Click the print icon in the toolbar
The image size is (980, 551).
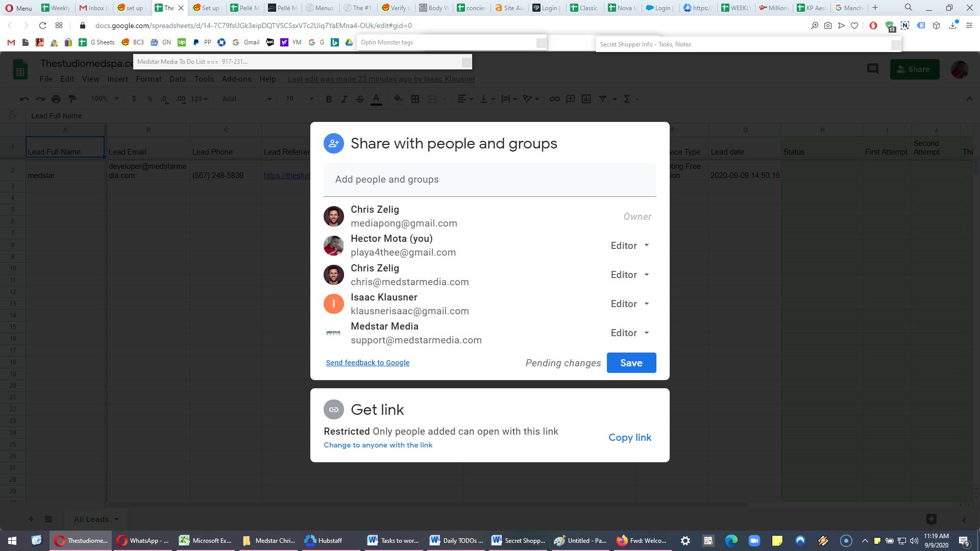(x=56, y=99)
